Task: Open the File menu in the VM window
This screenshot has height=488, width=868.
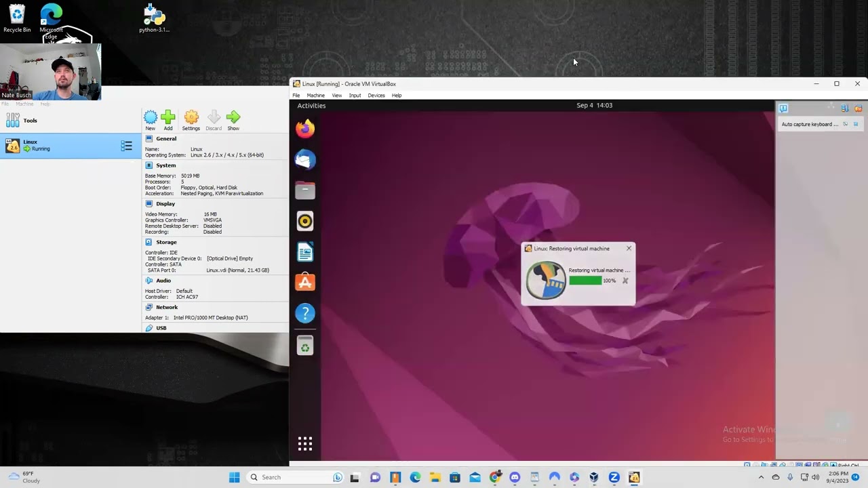Action: [x=296, y=96]
